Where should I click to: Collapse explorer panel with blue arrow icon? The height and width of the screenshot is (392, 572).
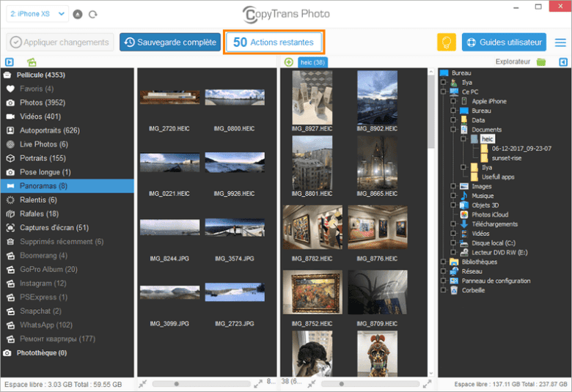coord(562,62)
